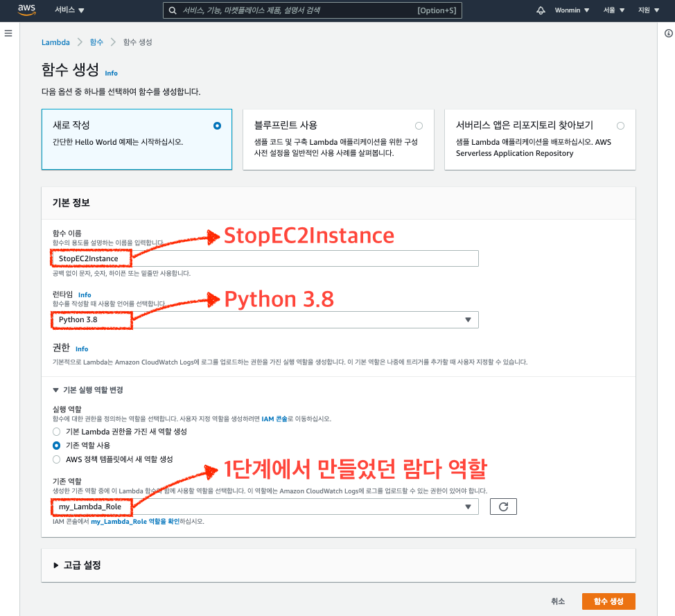Image resolution: width=675 pixels, height=616 pixels.
Task: Expand the 고급 설정 section
Action: point(78,565)
